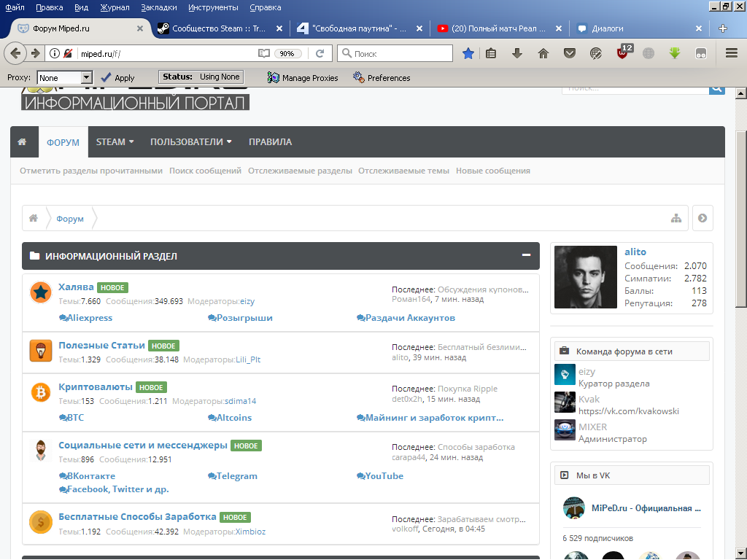This screenshot has width=747, height=560.
Task: Click the browser search field Поиск
Action: pyautogui.click(x=395, y=53)
